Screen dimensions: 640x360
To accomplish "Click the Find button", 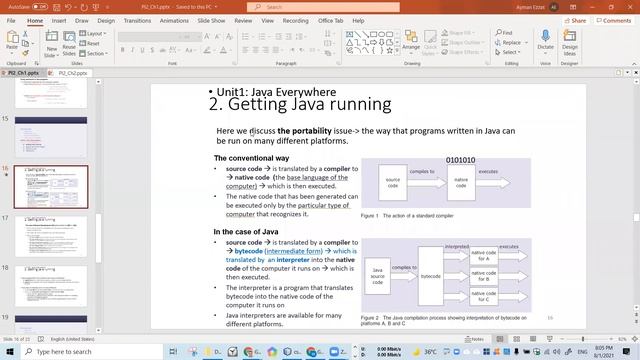I will point(504,33).
